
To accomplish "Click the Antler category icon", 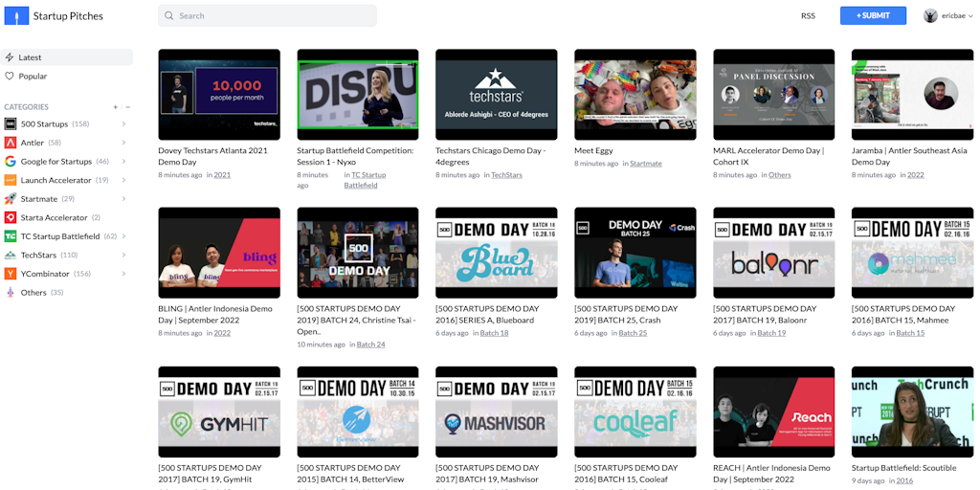I will [x=10, y=143].
